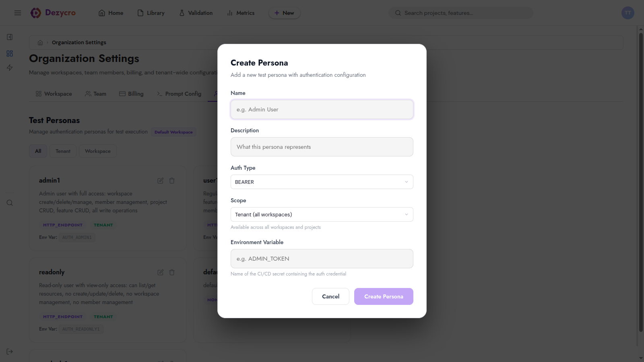
Task: Expand the Auth Type BEARER dropdown
Action: [x=322, y=182]
